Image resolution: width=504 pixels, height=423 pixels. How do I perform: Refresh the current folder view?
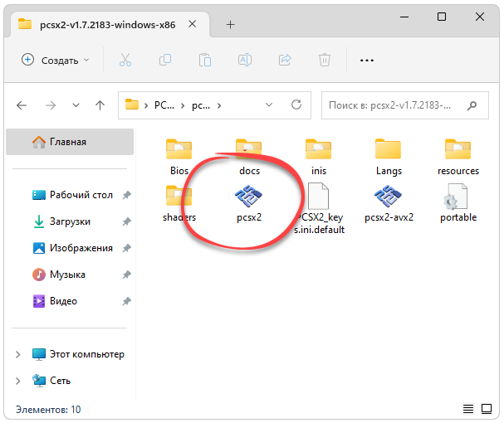point(296,105)
